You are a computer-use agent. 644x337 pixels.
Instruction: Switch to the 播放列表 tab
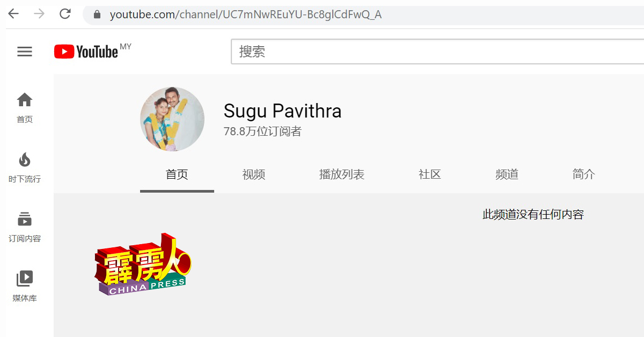point(342,174)
